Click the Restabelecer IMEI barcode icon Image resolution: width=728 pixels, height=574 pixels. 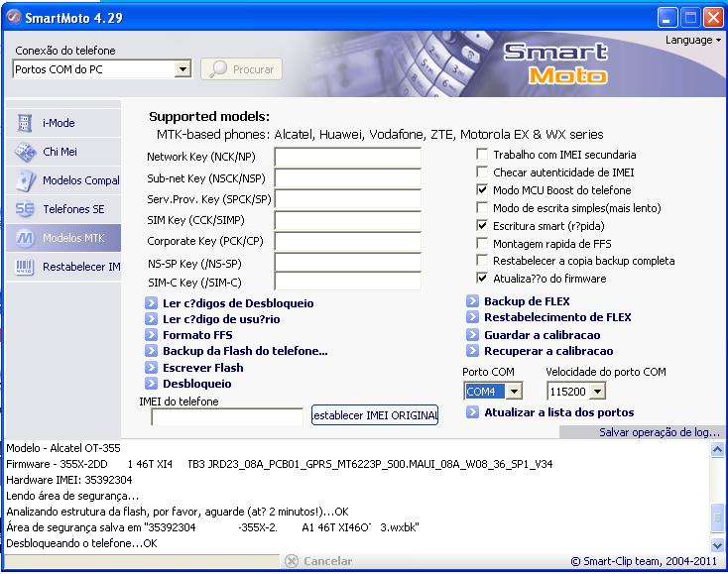[x=25, y=267]
